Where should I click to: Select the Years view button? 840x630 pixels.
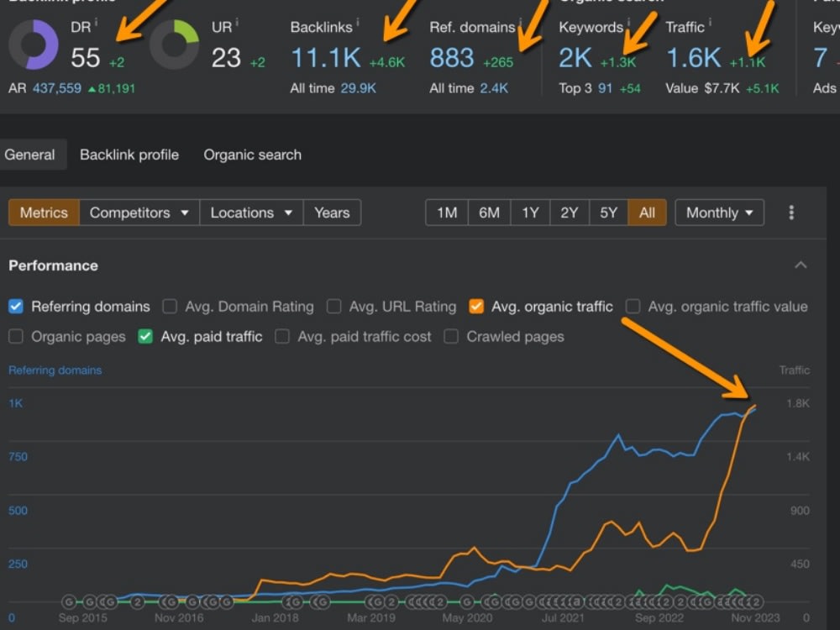click(x=332, y=213)
